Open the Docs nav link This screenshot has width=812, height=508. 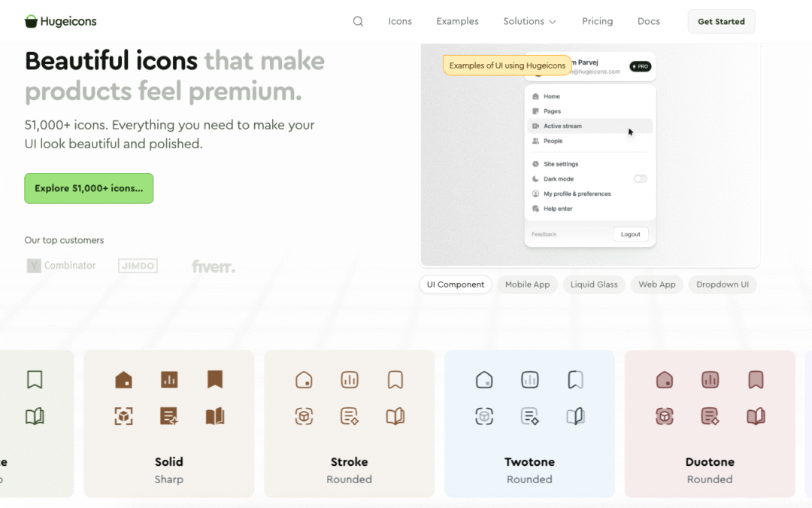click(x=648, y=21)
